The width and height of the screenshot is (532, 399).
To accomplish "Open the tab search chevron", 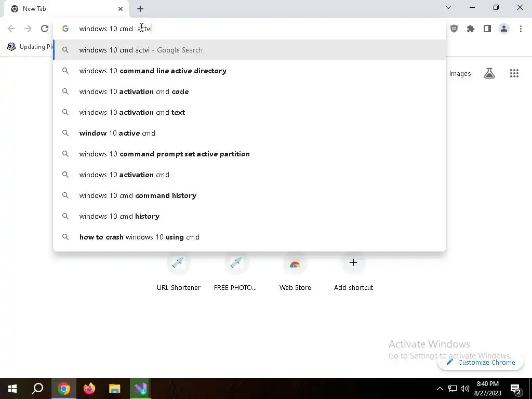I will point(448,7).
